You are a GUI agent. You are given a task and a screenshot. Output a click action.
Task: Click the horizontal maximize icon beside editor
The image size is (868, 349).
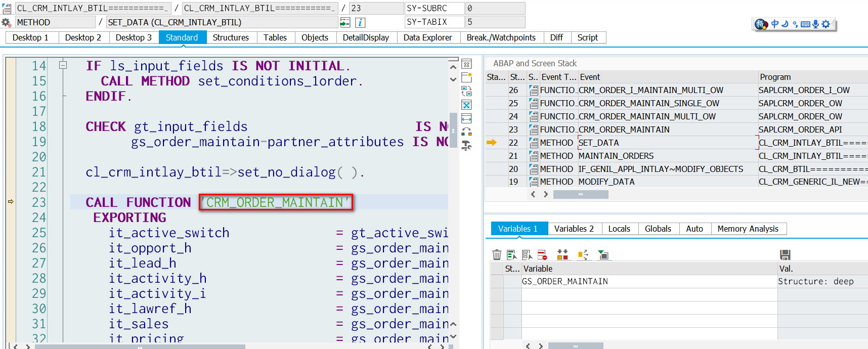pyautogui.click(x=466, y=118)
